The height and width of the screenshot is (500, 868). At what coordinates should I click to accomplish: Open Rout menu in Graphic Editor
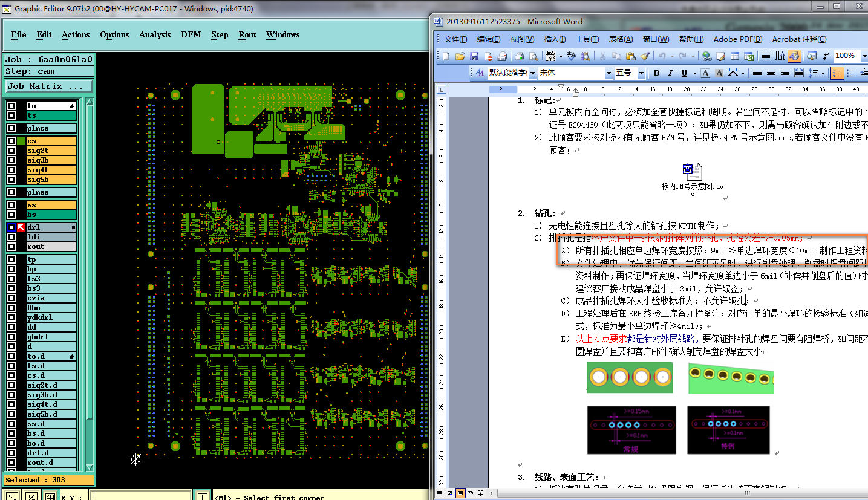click(x=247, y=34)
